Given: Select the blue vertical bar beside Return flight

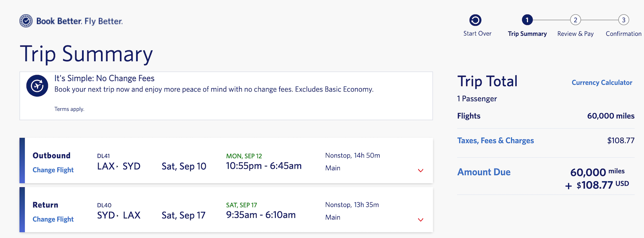Looking at the screenshot, I should [22, 210].
